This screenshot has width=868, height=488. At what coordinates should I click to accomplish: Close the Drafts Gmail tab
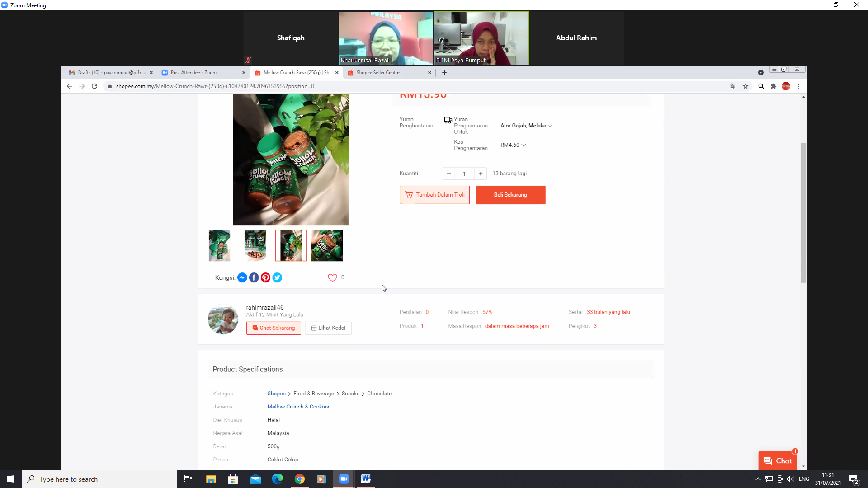tap(151, 72)
